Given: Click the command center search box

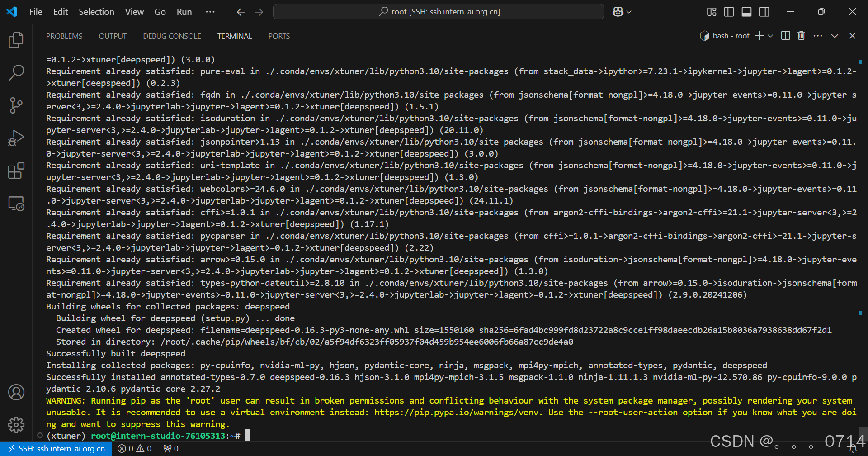Looking at the screenshot, I should pos(438,12).
